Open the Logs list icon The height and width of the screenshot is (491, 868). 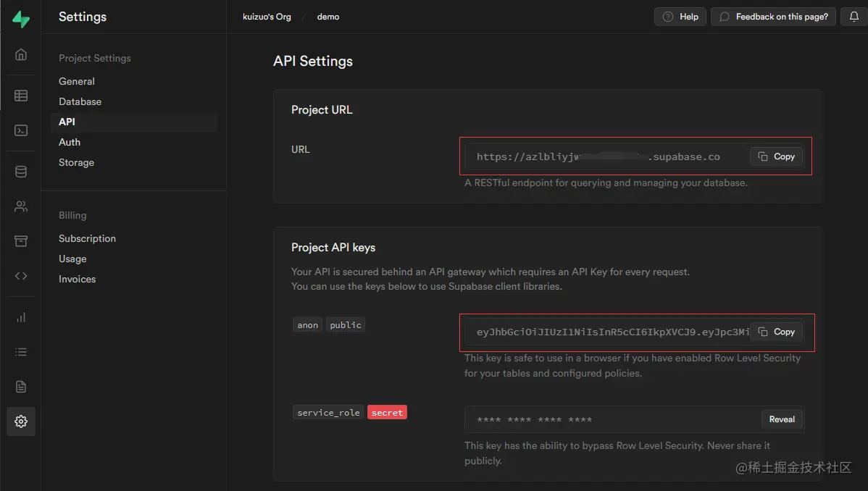coord(21,352)
